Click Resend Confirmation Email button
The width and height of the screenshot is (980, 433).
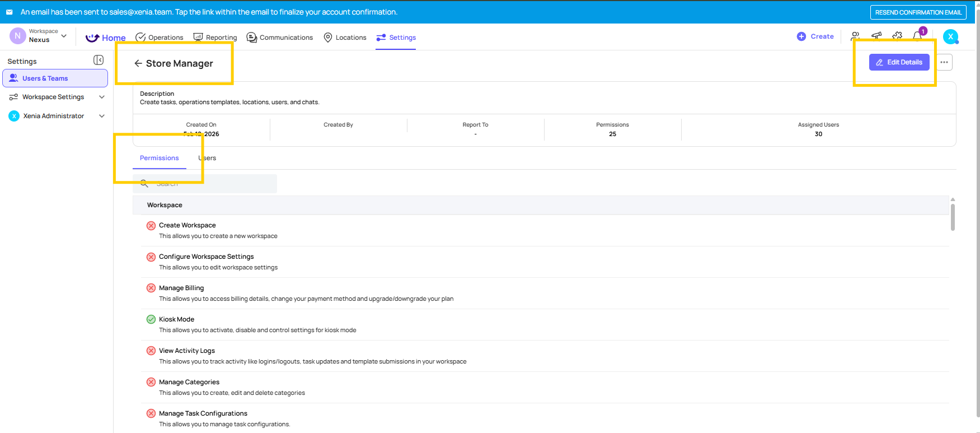(x=918, y=12)
